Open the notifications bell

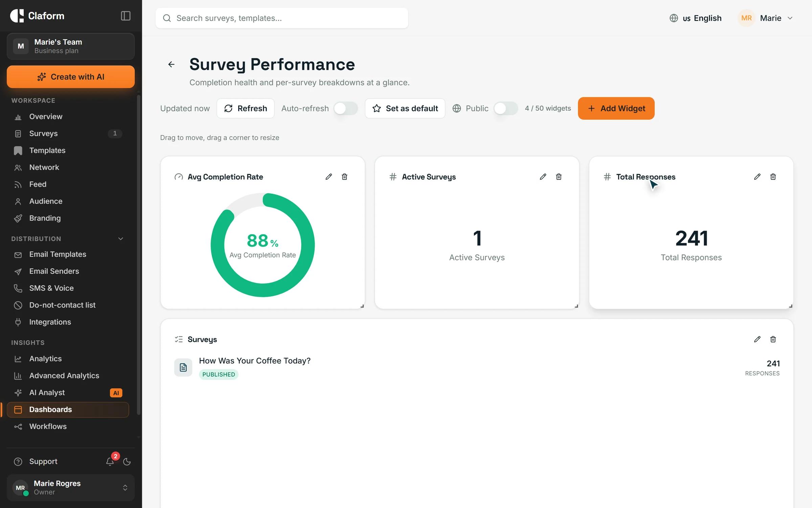pos(110,462)
